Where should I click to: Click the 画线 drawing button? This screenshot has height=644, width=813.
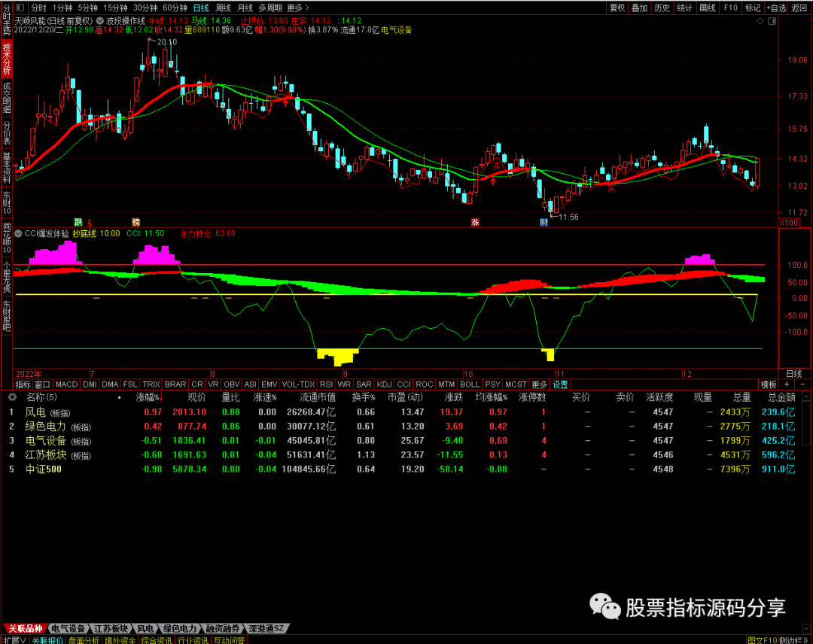707,8
